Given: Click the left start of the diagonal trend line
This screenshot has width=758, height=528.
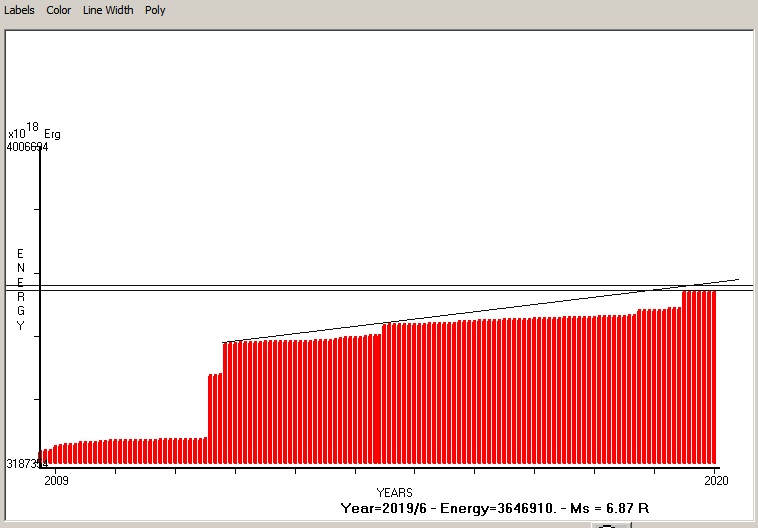Looking at the screenshot, I should 224,342.
